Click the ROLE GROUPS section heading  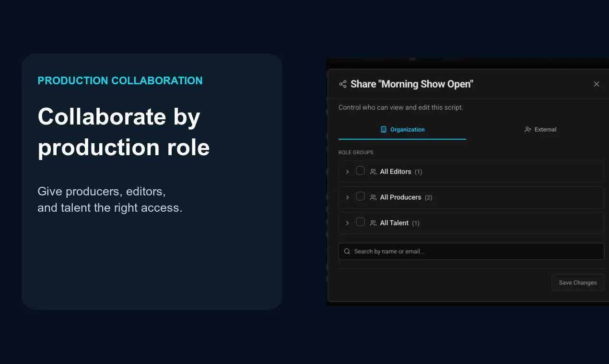pos(356,152)
